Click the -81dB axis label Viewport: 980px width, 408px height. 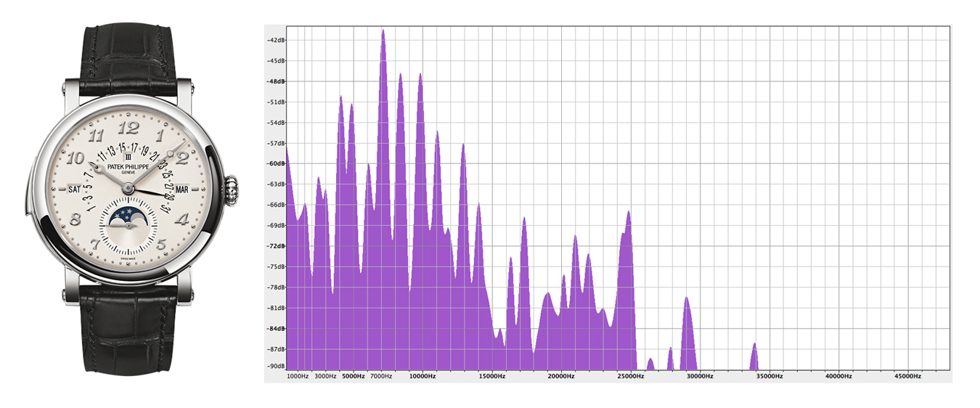click(x=275, y=308)
